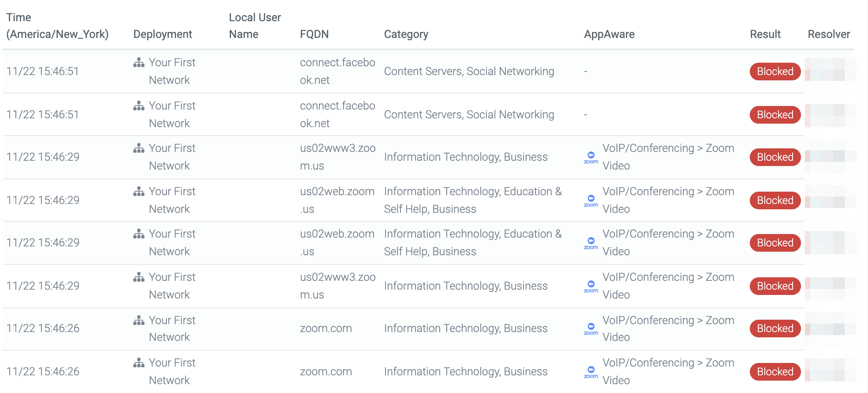Screen dimensions: 868x393
Task: Click the Result column header
Action: (x=765, y=34)
